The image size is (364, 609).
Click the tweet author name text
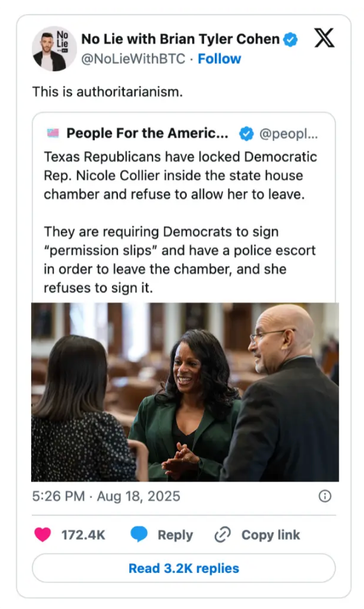[181, 38]
